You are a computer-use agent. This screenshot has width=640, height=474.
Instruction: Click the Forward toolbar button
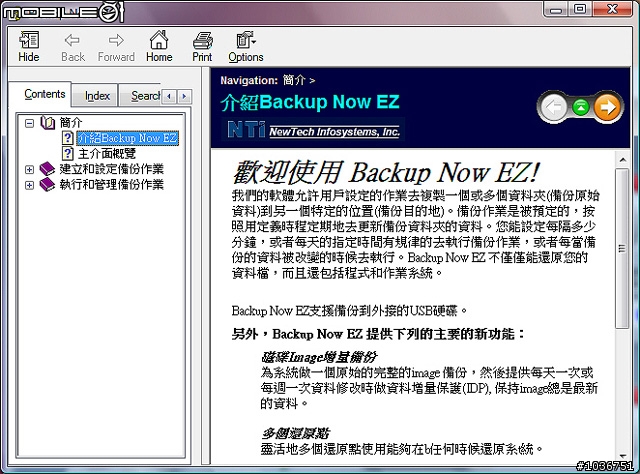[x=116, y=46]
